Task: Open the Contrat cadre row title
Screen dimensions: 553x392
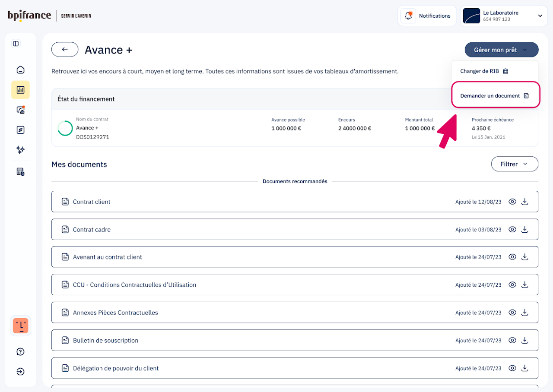Action: pyautogui.click(x=92, y=230)
